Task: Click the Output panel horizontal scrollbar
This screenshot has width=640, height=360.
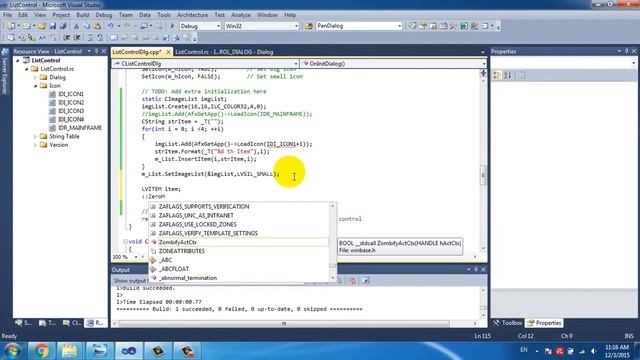Action: point(284,323)
